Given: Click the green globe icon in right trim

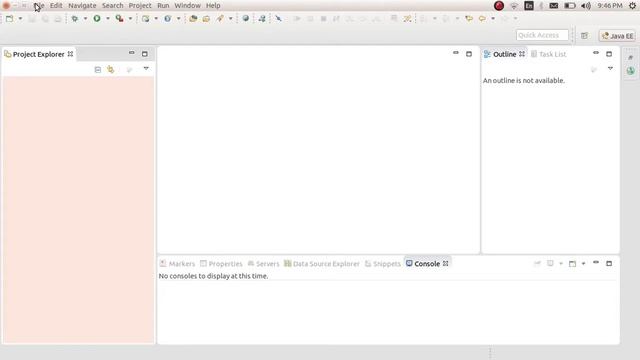Looking at the screenshot, I should 631,71.
